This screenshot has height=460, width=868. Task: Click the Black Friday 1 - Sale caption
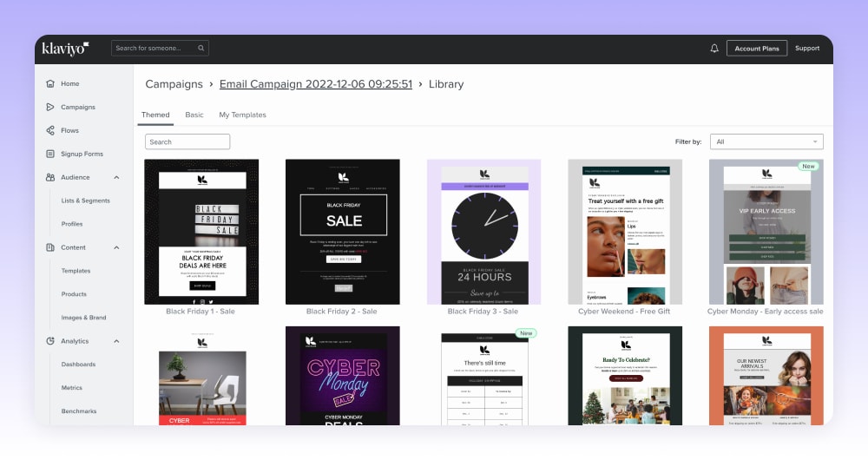(x=201, y=312)
